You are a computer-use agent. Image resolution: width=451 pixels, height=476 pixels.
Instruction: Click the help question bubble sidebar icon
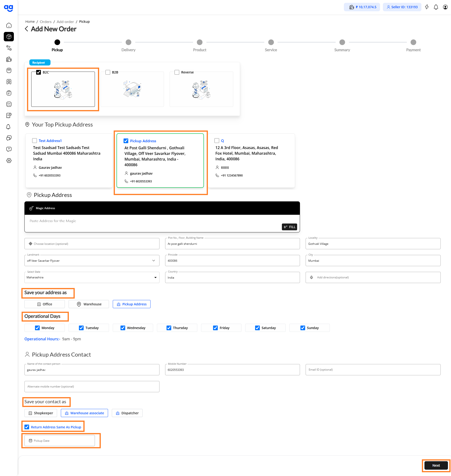[x=9, y=149]
